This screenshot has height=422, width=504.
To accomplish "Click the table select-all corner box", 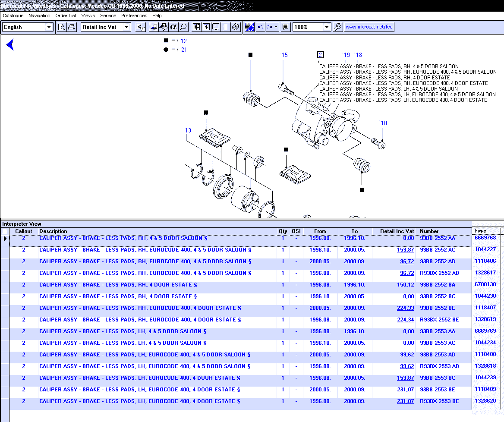I will pos(5,231).
